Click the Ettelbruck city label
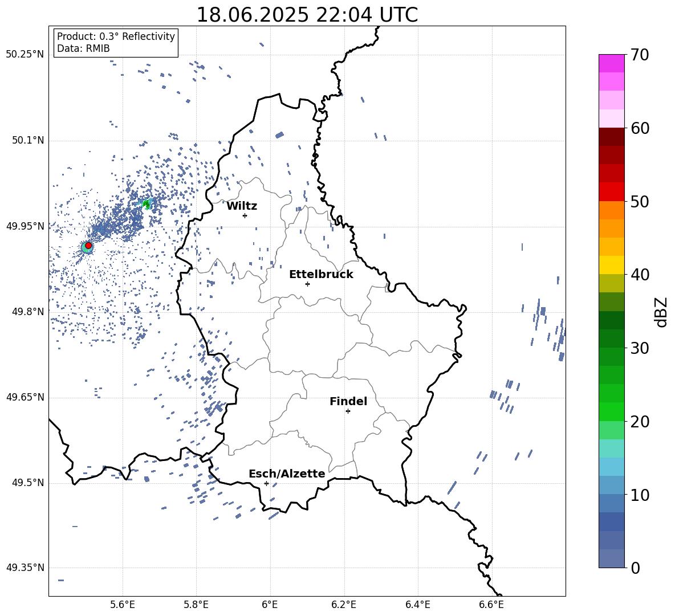The width and height of the screenshot is (675, 616). coord(321,275)
